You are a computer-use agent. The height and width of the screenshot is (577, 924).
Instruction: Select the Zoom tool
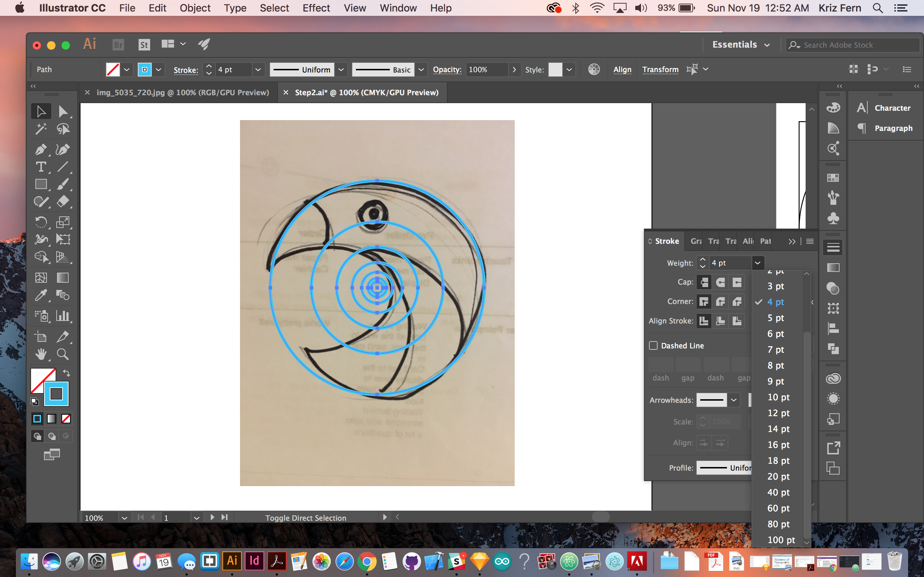pyautogui.click(x=63, y=354)
